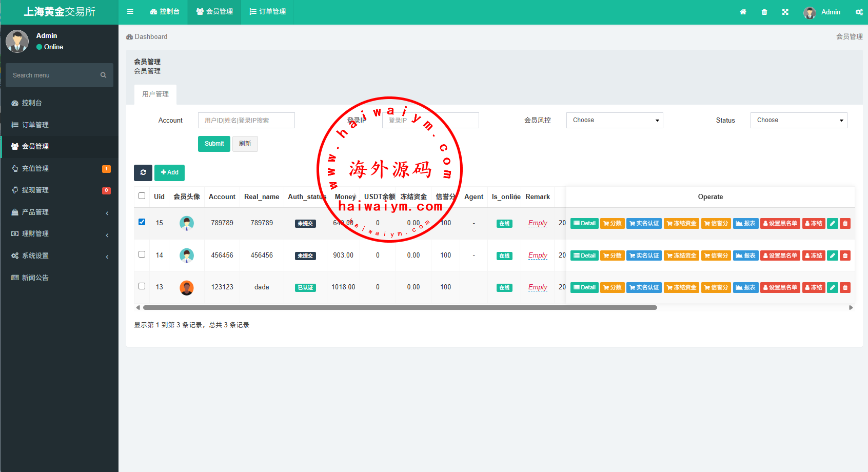Open 控制台 in the sidebar

(x=60, y=103)
